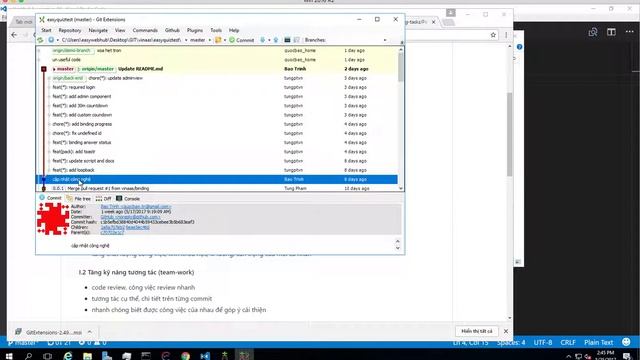Click the Diff tab icon

(99, 198)
